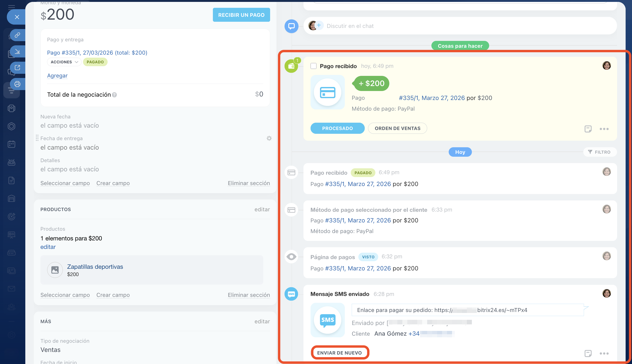Click the open in new window icon

point(17,68)
